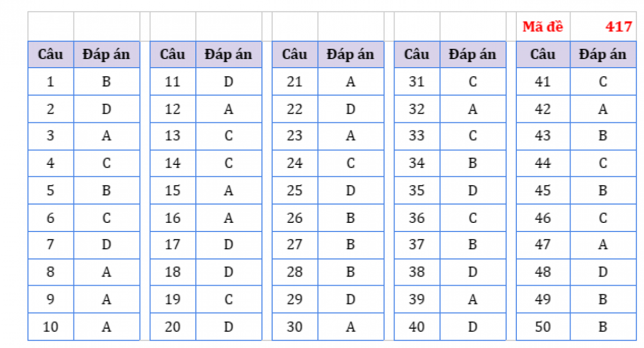The image size is (644, 348).
Task: Select the answer cell for question 21
Action: pos(351,82)
